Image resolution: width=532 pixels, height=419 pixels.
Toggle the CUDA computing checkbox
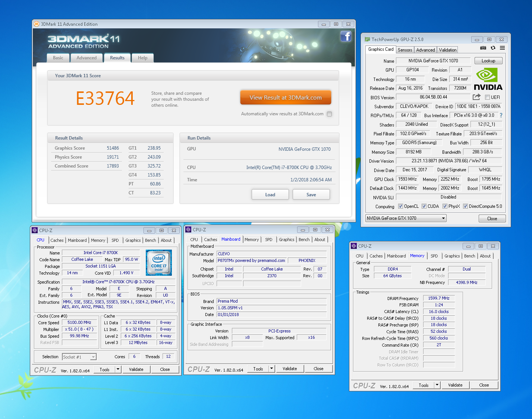pos(424,206)
